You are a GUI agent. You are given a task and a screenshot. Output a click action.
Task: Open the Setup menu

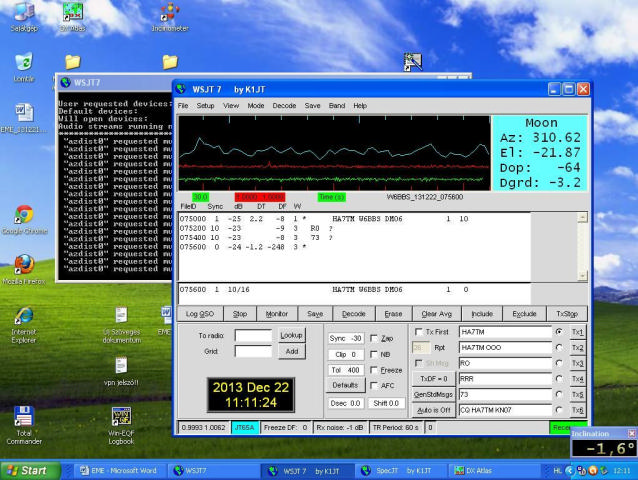205,106
